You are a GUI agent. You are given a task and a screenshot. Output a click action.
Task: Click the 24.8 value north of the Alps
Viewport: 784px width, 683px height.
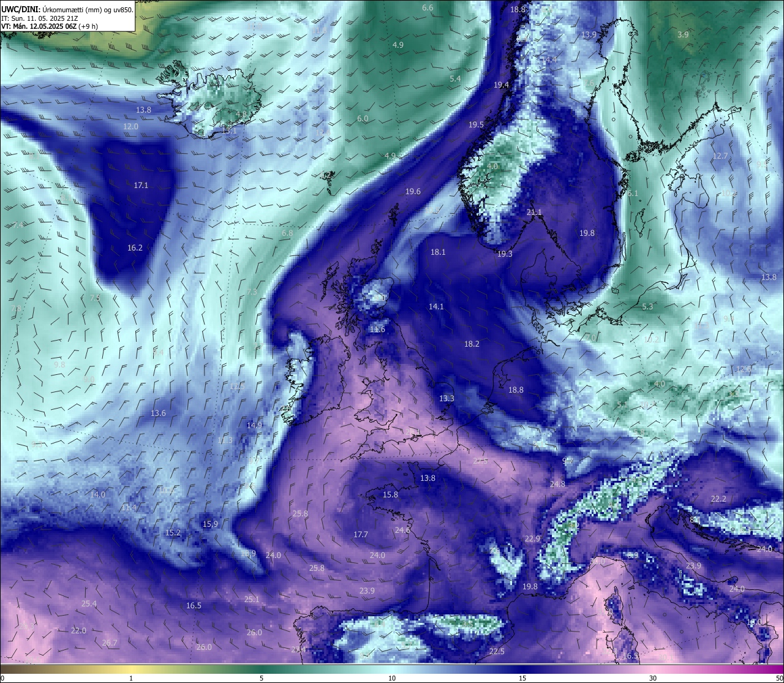pyautogui.click(x=557, y=485)
